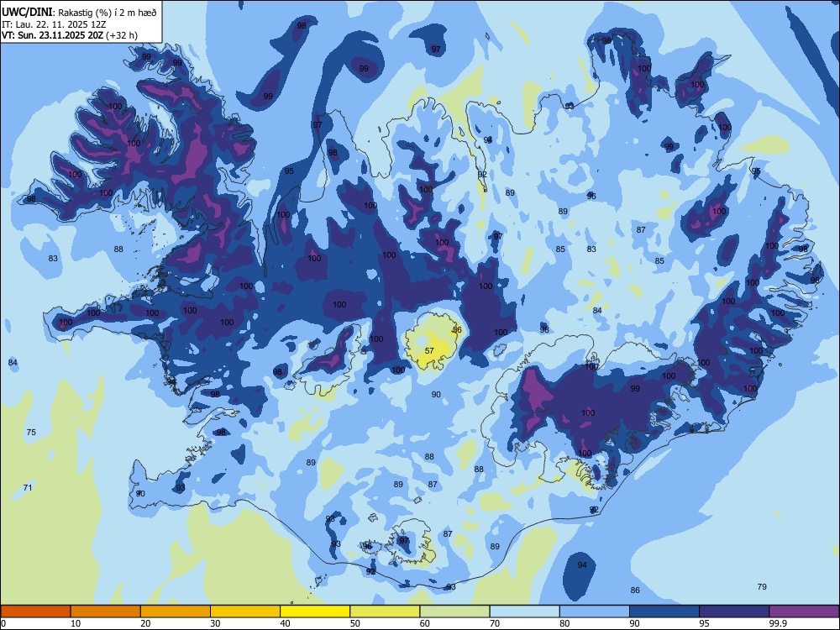Click the 60–70 light green legend swatch
The height and width of the screenshot is (630, 840).
pyautogui.click(x=454, y=612)
